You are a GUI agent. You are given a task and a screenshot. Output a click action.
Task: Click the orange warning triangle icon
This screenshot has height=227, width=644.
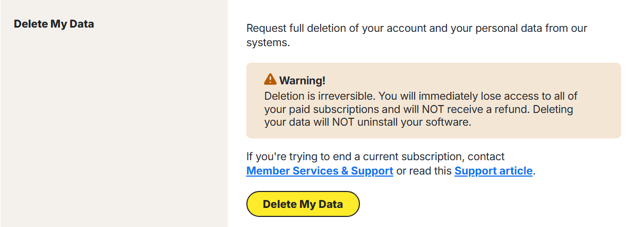click(270, 80)
